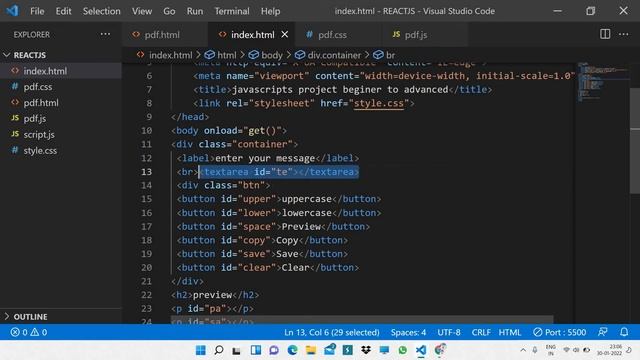Open the File menu
Screen dimensions: 640x360
coord(37,11)
